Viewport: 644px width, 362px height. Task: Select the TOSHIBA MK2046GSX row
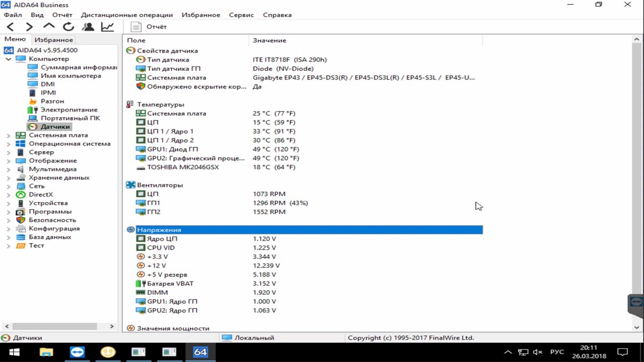point(304,167)
